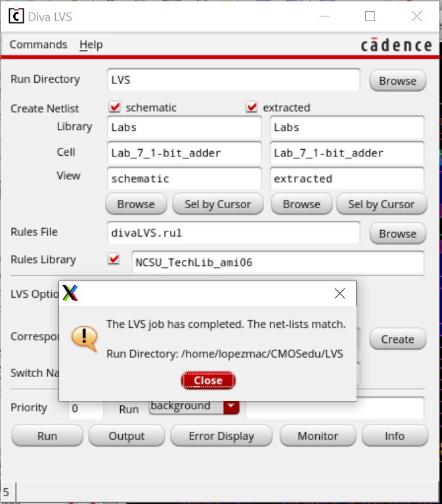Viewport: 442px width, 504px height.
Task: Click the Rules File field divaLVS.rul
Action: (234, 233)
